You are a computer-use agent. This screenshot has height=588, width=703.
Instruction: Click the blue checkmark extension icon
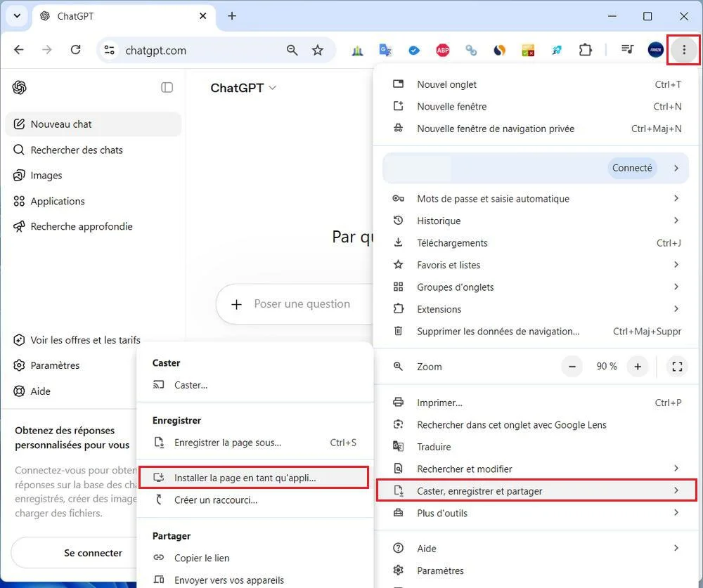[414, 50]
